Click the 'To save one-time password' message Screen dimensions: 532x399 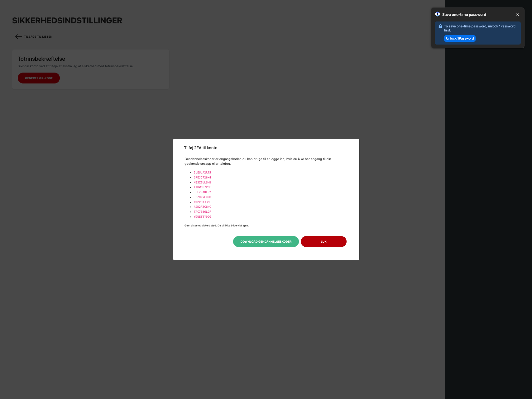tap(480, 28)
